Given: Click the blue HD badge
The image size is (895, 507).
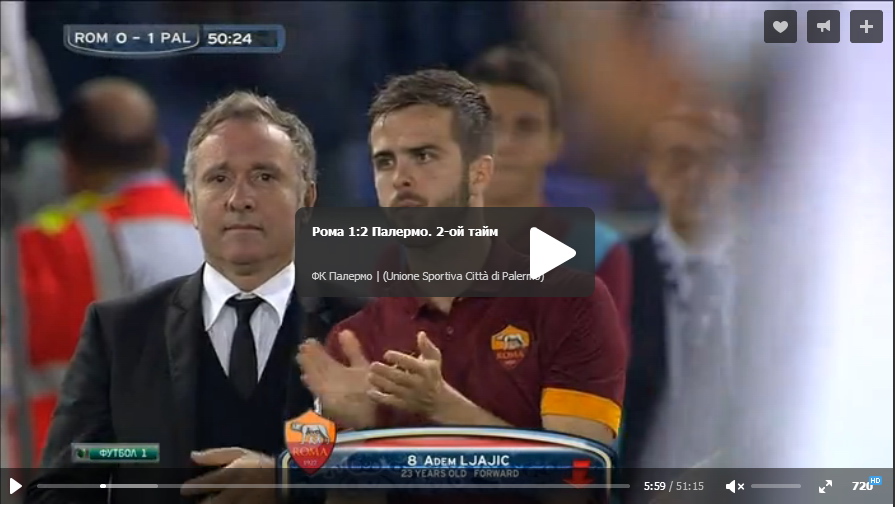Looking at the screenshot, I should [875, 481].
